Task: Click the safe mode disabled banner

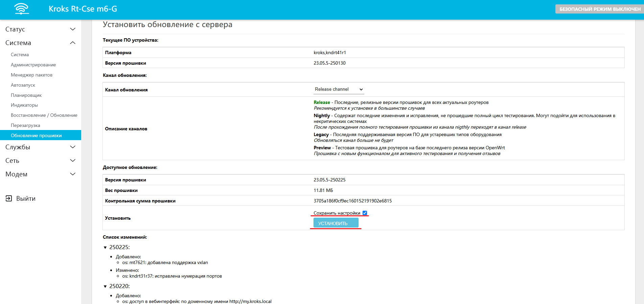Action: (x=599, y=9)
